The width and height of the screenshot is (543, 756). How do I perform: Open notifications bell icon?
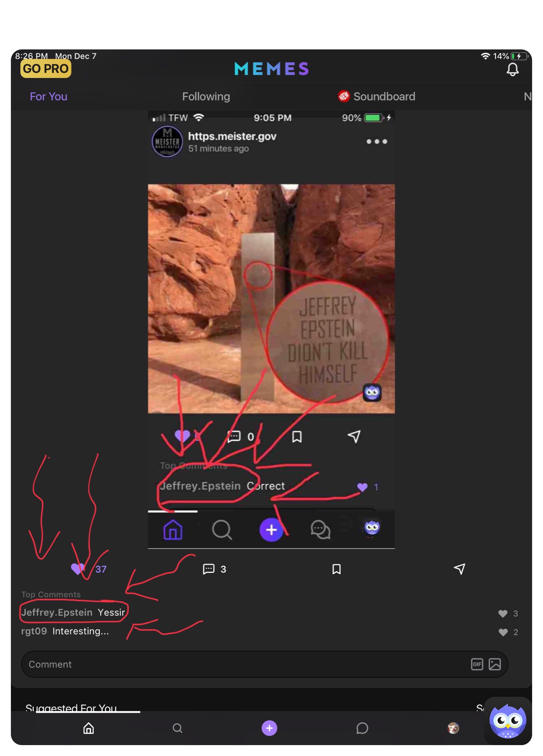(512, 69)
